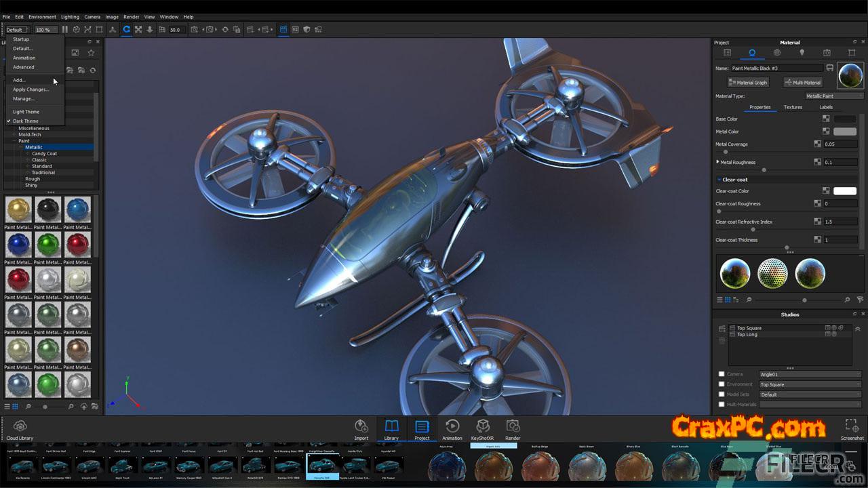Click the Import icon in bottom toolbar
This screenshot has height=488, width=868.
coord(361,426)
